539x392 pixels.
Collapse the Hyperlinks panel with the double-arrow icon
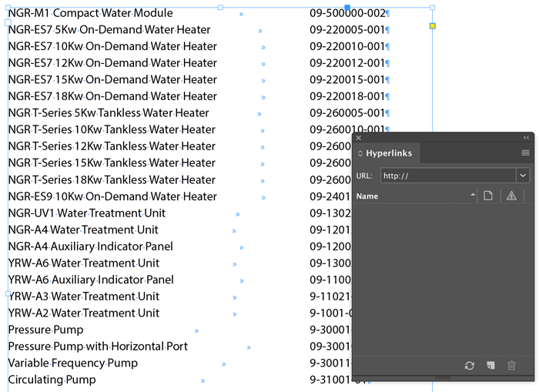(x=526, y=138)
